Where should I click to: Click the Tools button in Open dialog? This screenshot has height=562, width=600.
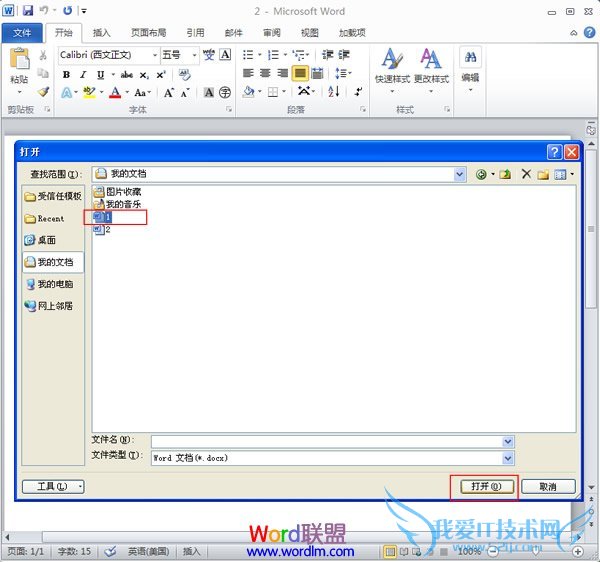[53, 487]
